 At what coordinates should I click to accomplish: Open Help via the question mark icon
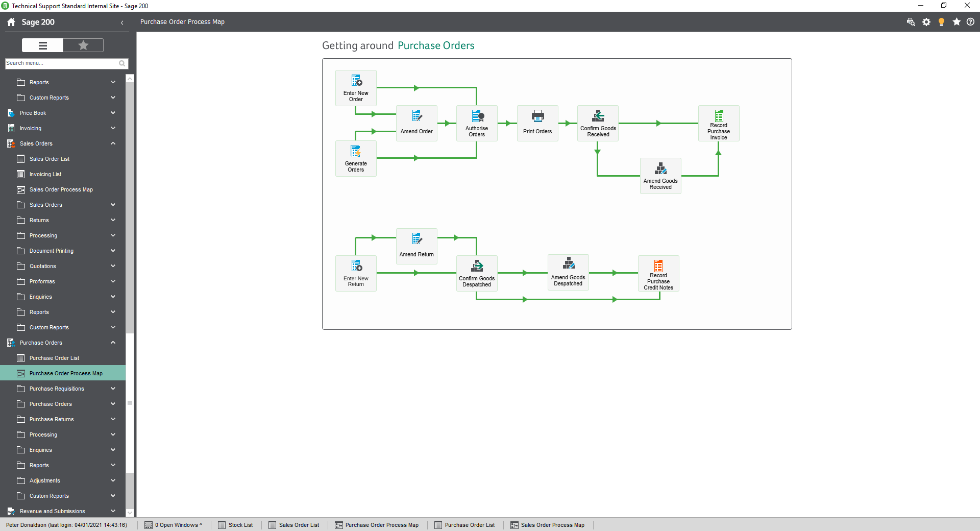[971, 22]
